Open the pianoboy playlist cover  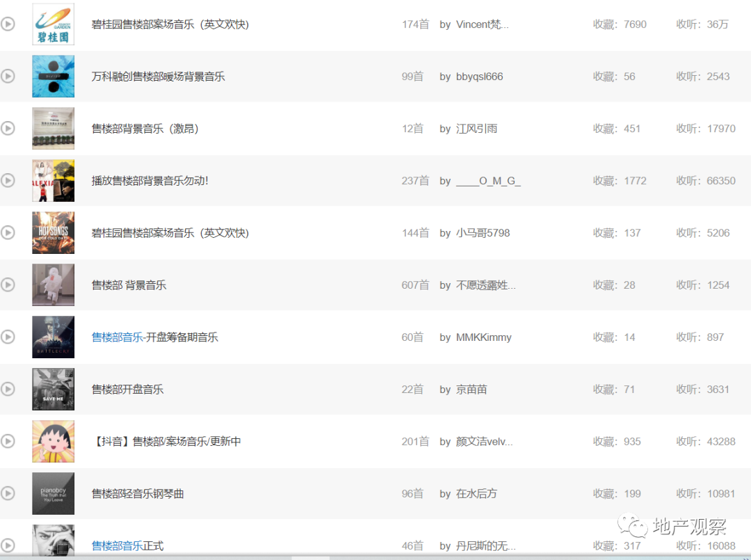[53, 493]
